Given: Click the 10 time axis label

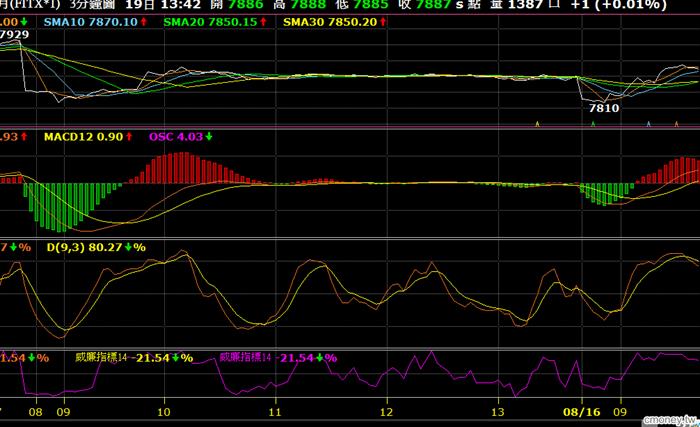Looking at the screenshot, I should tap(164, 412).
